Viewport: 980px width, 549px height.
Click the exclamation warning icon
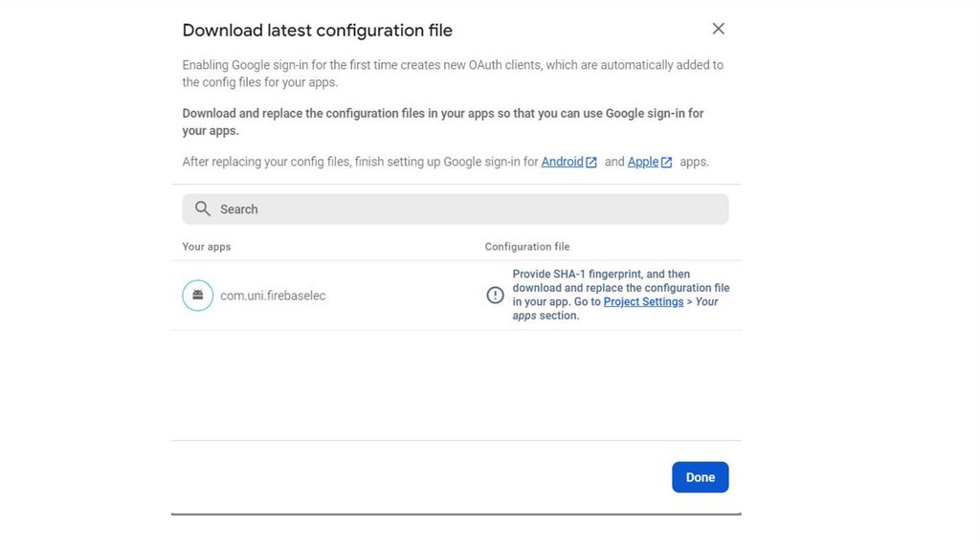[495, 296]
